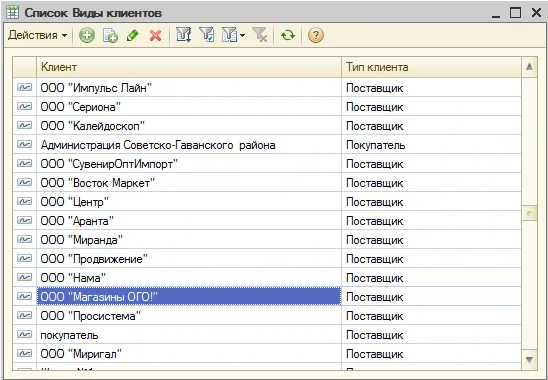Click record icon beside Администрация row
The height and width of the screenshot is (380, 548).
coord(24,144)
